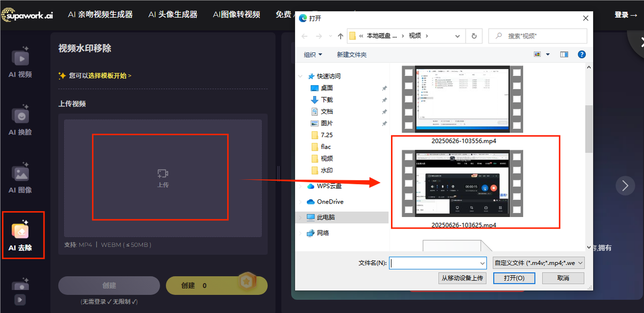Click 从移动设备上传 button
Viewport: 644px width, 313px height.
click(462, 278)
